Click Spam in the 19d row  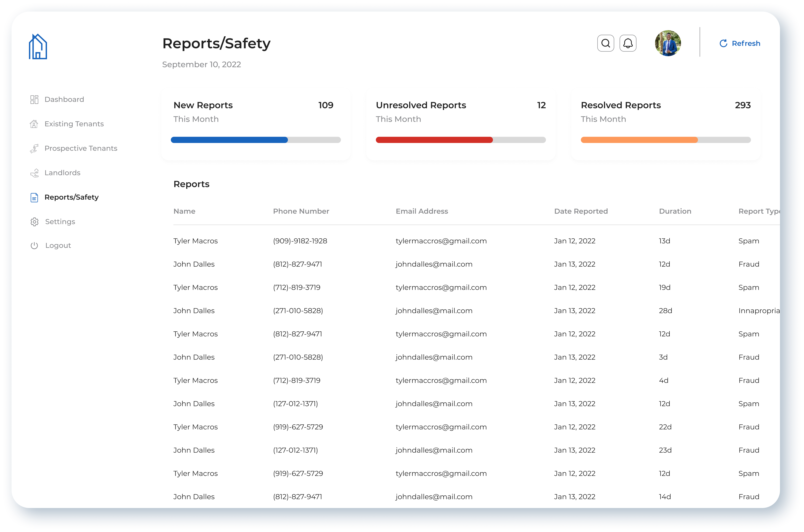(x=749, y=287)
